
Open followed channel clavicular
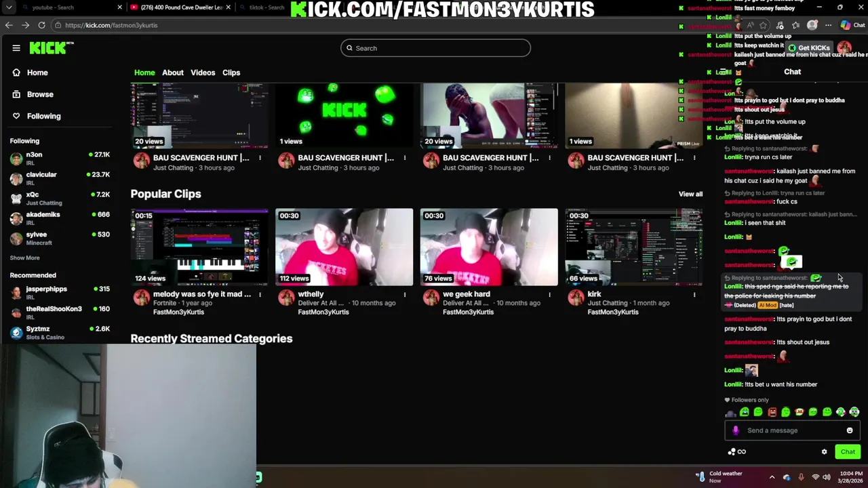pos(60,178)
